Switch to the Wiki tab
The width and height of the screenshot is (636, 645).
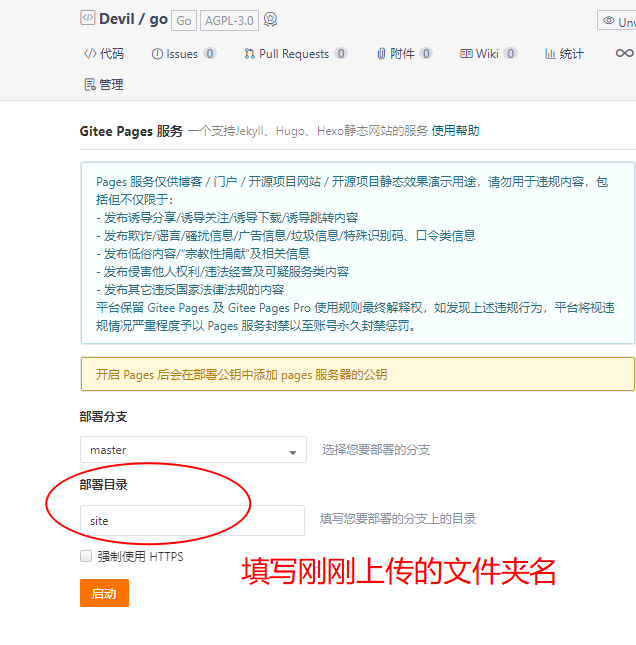pos(489,53)
